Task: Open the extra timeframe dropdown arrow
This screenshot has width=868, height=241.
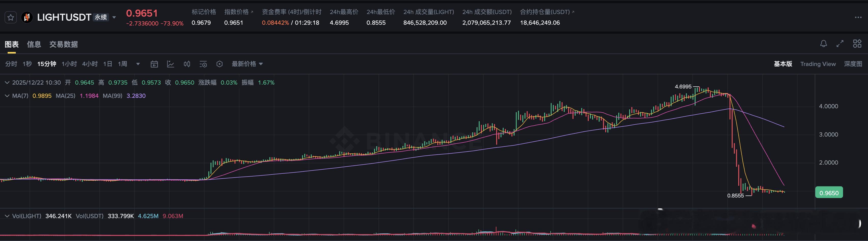Action: [x=138, y=64]
